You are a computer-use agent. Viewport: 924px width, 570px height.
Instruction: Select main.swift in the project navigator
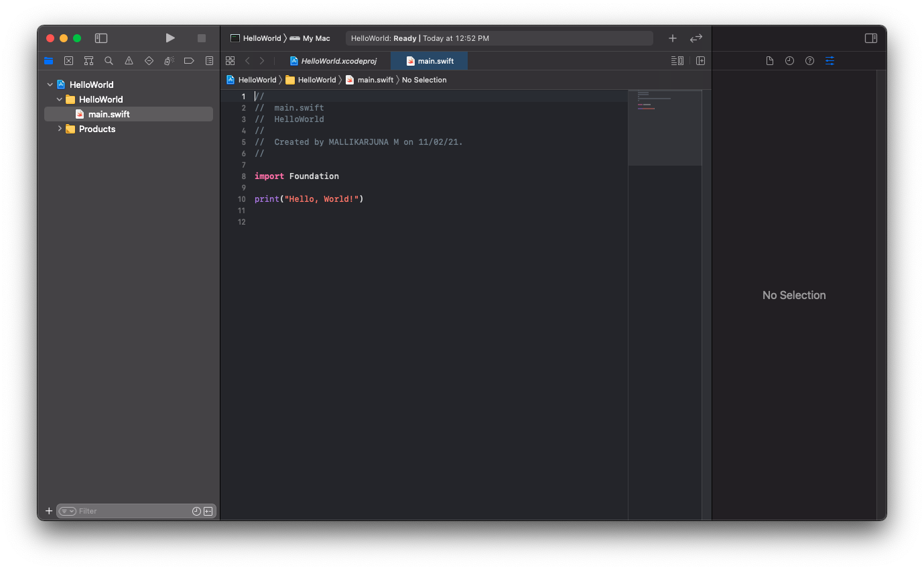point(109,114)
